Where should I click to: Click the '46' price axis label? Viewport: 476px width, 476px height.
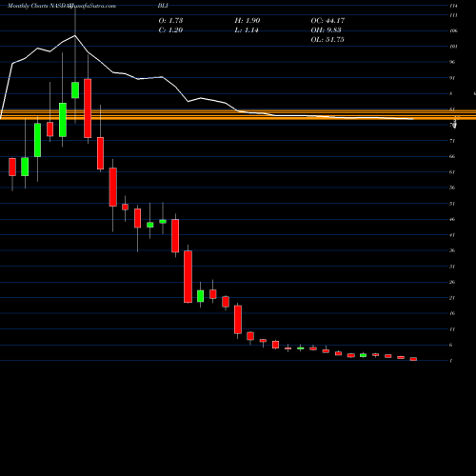(x=452, y=219)
